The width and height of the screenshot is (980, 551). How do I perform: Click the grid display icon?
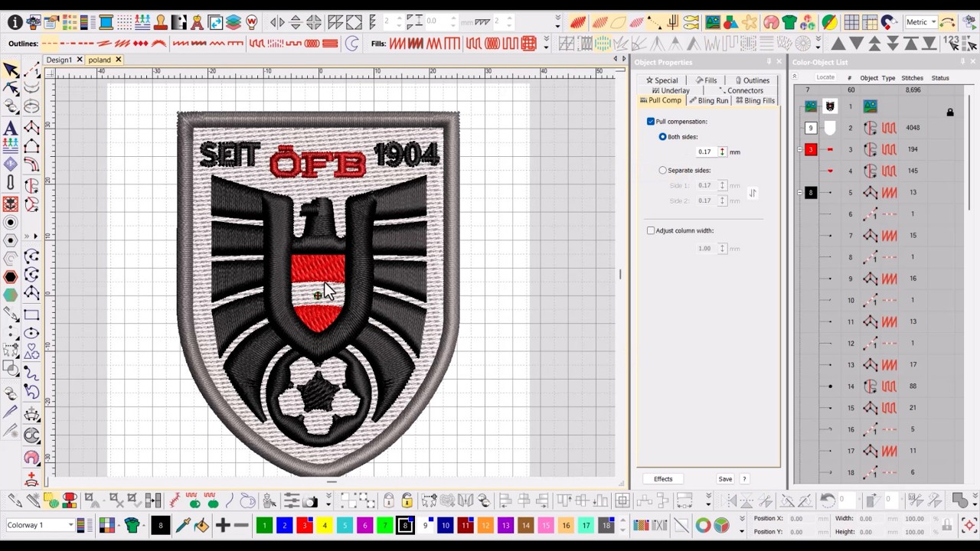(x=851, y=22)
